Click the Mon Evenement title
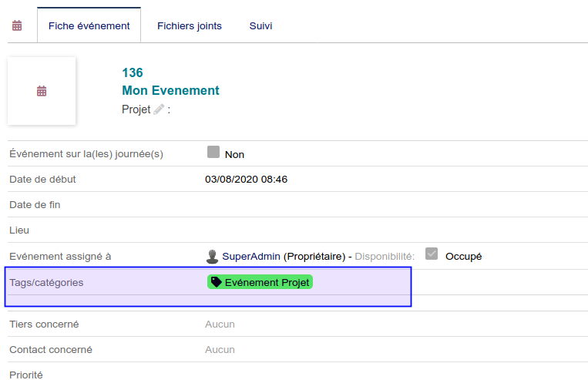The height and width of the screenshot is (380, 588). coord(170,90)
